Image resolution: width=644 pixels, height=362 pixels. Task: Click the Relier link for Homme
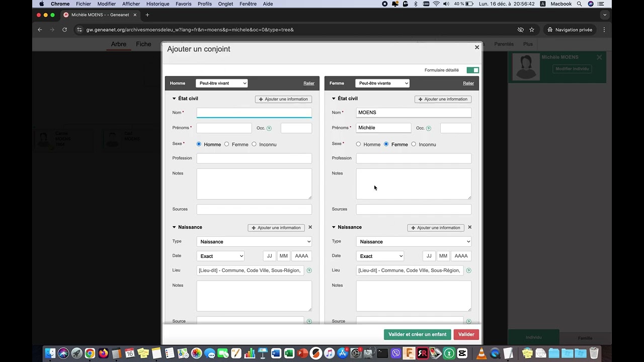point(309,83)
